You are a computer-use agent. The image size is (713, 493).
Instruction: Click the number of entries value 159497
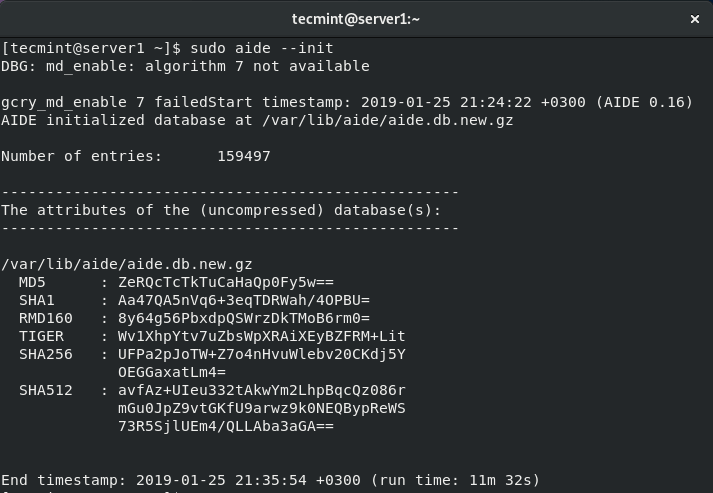[244, 156]
